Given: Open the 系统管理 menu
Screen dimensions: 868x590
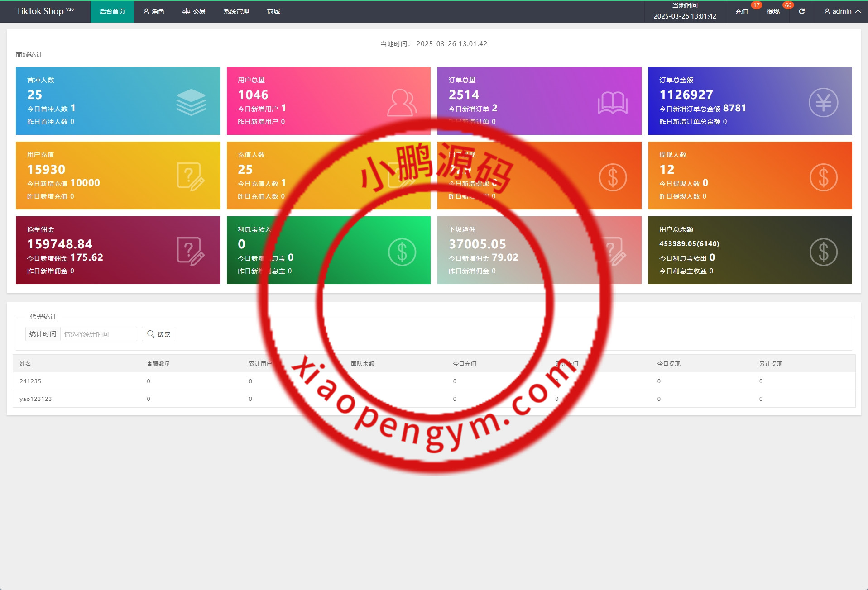Looking at the screenshot, I should click(236, 11).
